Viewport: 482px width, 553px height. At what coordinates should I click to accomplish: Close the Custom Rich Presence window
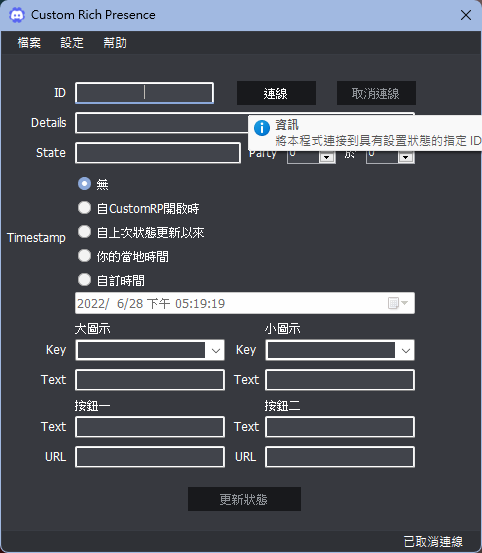tap(466, 15)
